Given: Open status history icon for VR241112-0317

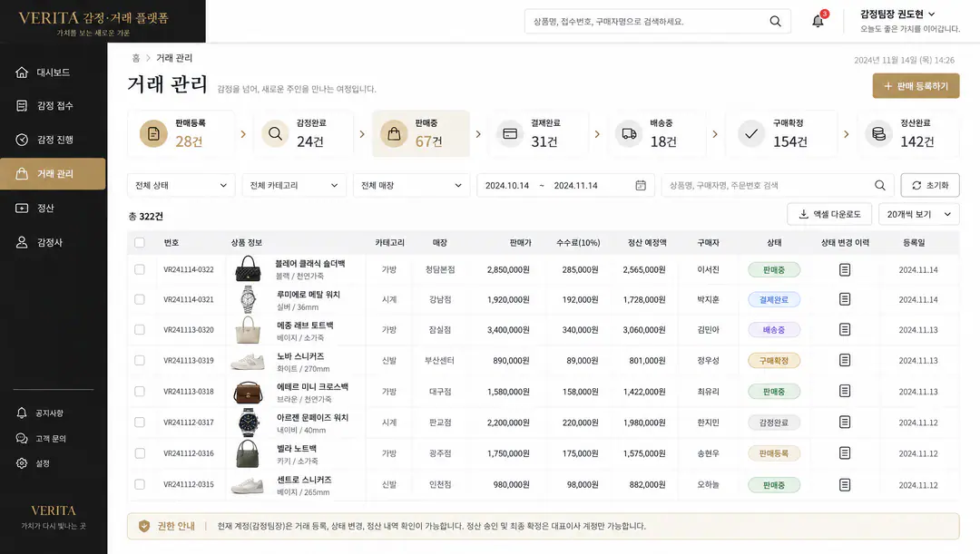Looking at the screenshot, I should point(845,423).
